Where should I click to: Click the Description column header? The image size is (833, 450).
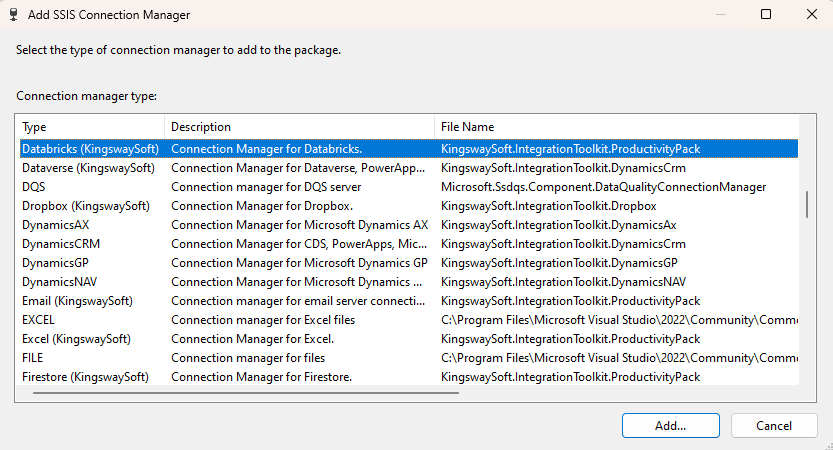click(x=300, y=127)
